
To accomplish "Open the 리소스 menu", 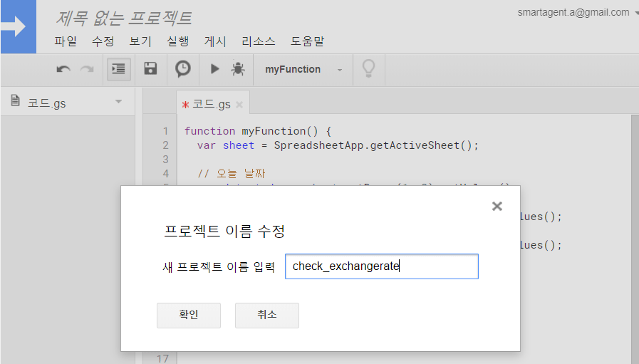I will [259, 41].
